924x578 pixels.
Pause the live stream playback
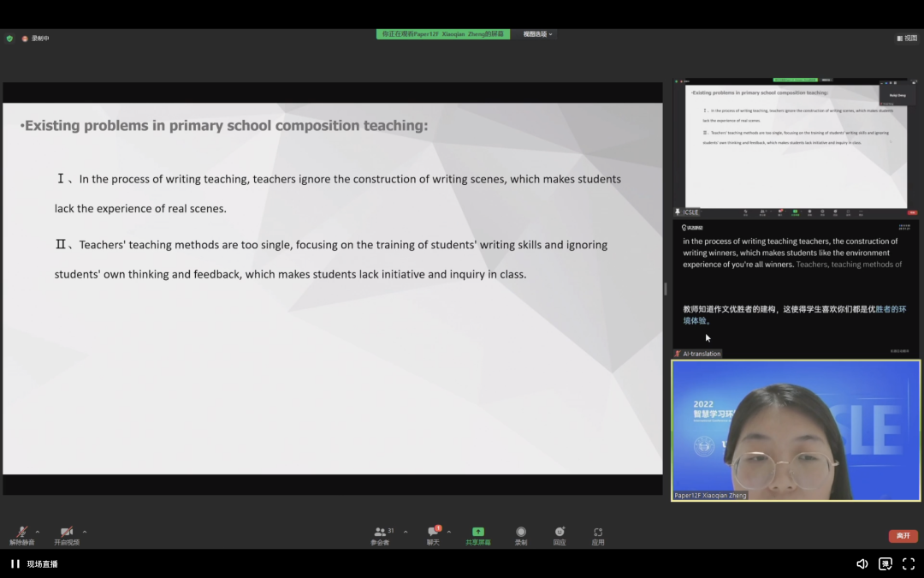[15, 563]
